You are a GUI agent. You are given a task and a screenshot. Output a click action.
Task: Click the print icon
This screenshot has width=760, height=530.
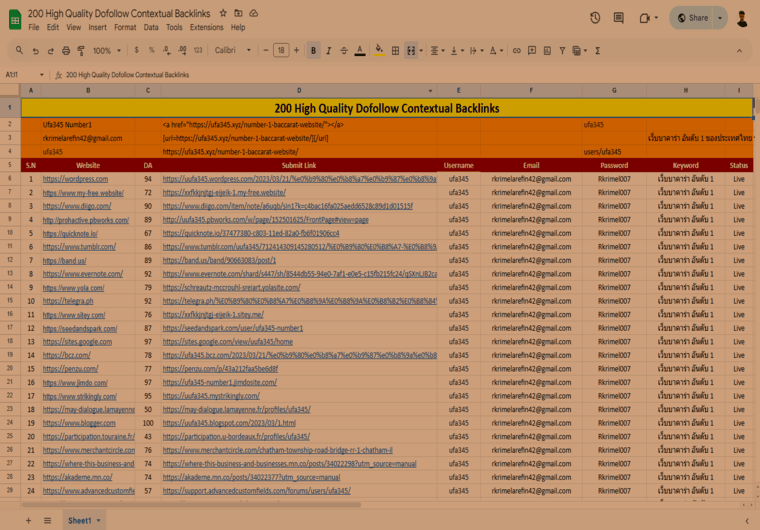click(67, 50)
